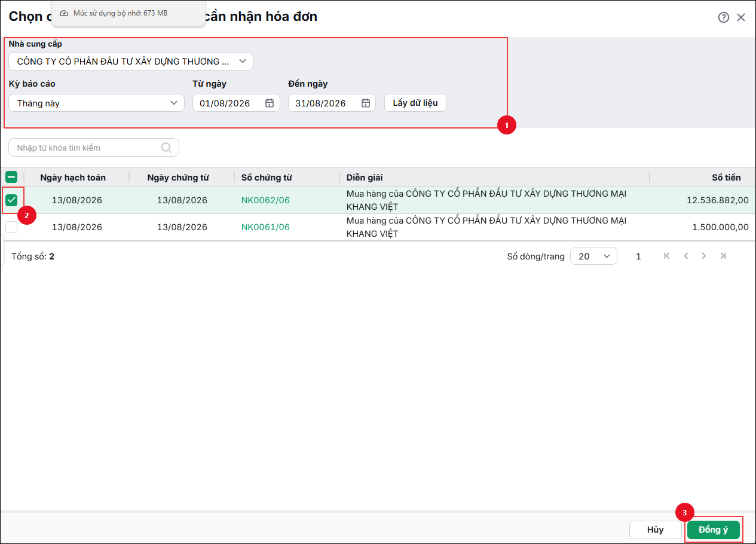756x544 pixels.
Task: Click the amount 12.536.882,00
Action: click(x=718, y=200)
